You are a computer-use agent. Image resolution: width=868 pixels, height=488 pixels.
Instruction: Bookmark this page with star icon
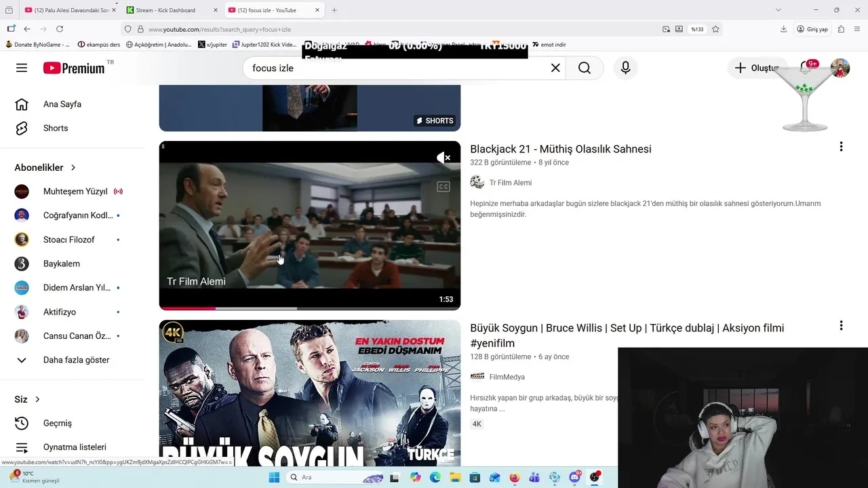pos(715,29)
